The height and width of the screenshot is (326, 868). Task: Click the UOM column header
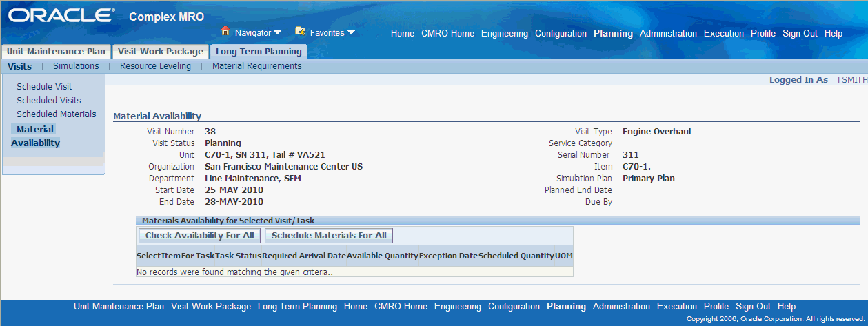point(564,256)
